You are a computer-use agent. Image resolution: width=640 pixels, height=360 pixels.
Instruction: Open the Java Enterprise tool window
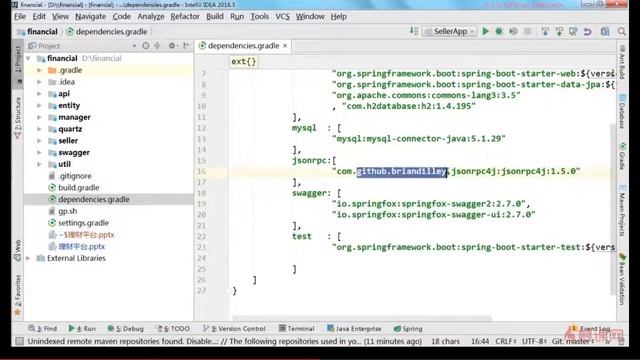point(354,329)
